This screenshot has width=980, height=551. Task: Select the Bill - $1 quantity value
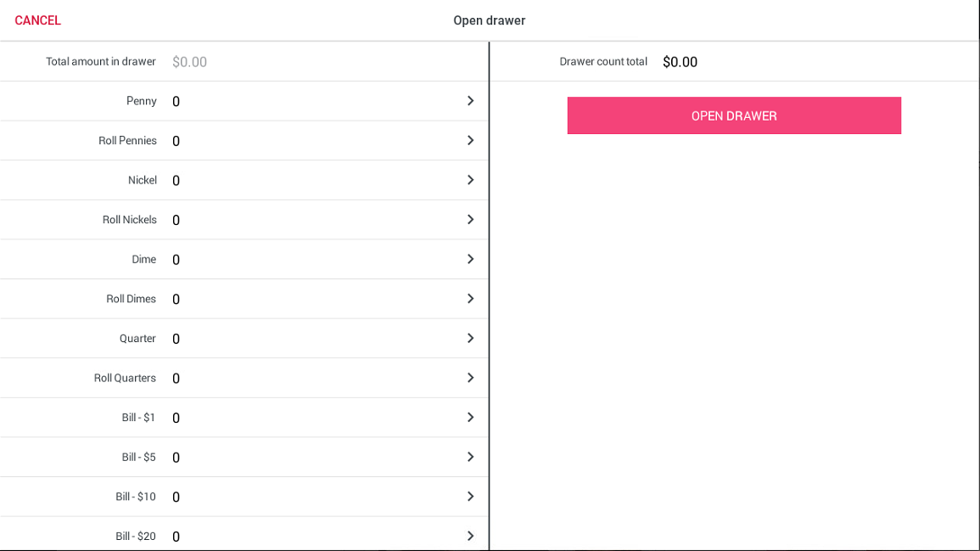point(176,418)
